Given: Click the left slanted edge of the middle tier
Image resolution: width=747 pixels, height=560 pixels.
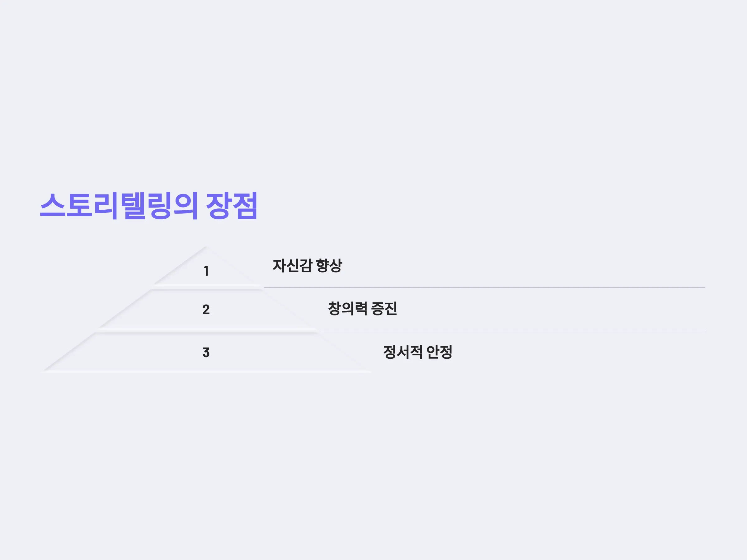Looking at the screenshot, I should tap(124, 309).
